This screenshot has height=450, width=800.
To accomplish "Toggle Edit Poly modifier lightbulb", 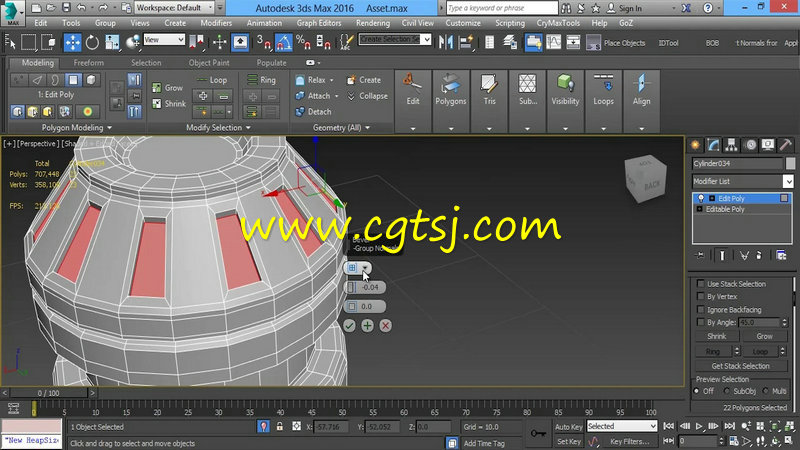I will click(701, 198).
